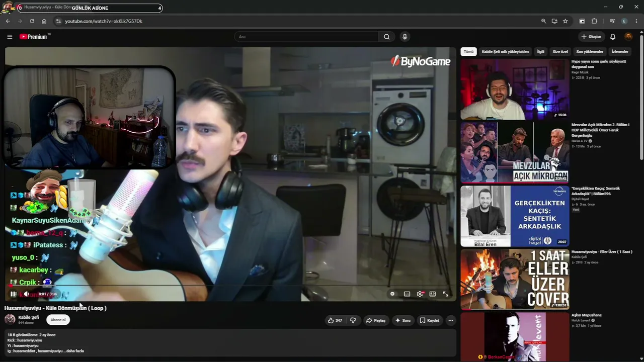The image size is (644, 362).
Task: Reload the current browser page
Action: click(32, 21)
